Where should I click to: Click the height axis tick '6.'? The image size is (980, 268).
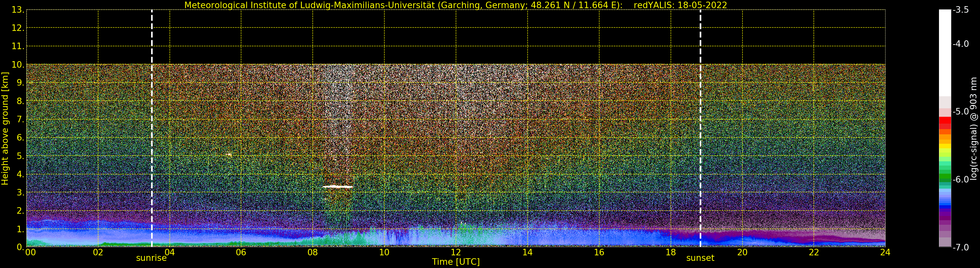click(21, 138)
